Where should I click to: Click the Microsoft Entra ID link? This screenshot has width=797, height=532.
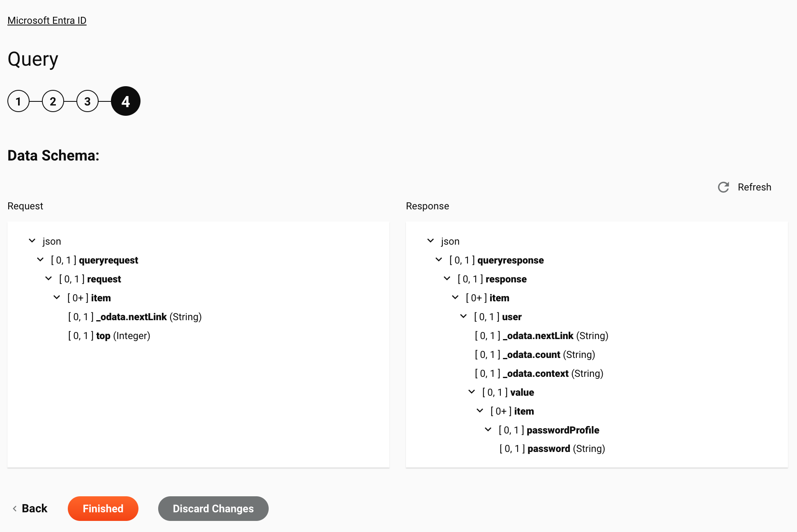(47, 20)
